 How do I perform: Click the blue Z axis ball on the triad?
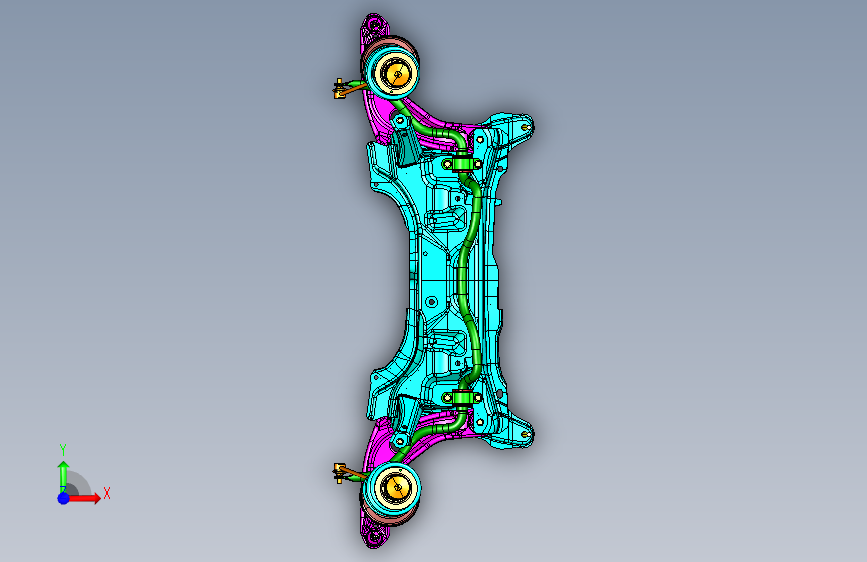[64, 498]
